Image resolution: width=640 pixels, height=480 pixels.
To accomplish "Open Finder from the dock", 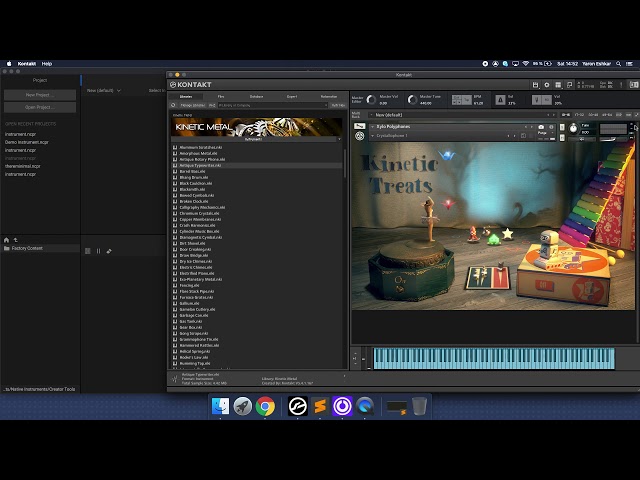I will 220,406.
